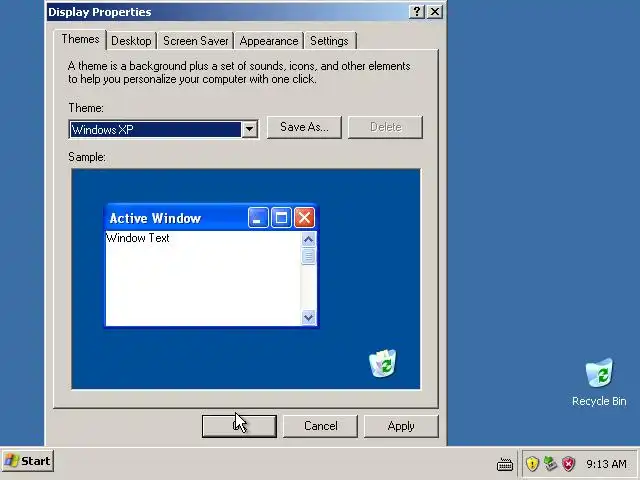Click the Save As... button

pyautogui.click(x=304, y=127)
